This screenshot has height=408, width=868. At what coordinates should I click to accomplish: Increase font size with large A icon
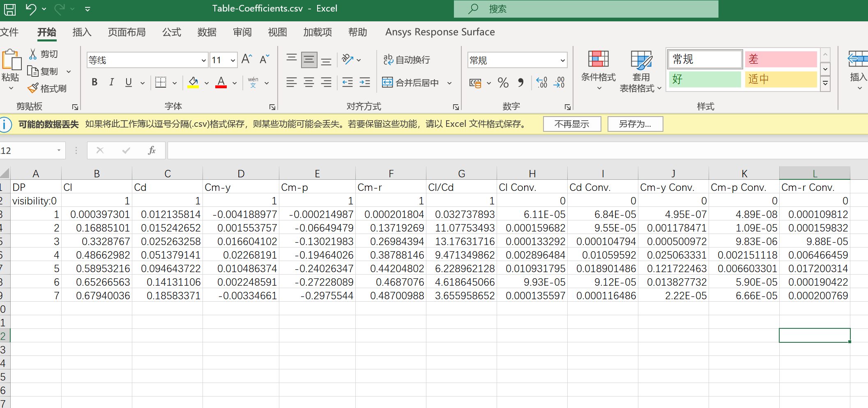246,60
